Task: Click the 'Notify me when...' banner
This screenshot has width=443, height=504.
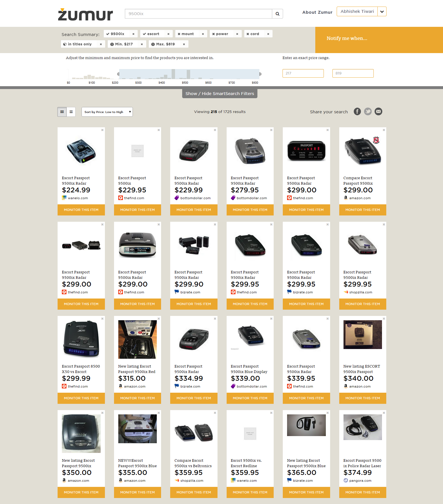Action: [x=379, y=40]
